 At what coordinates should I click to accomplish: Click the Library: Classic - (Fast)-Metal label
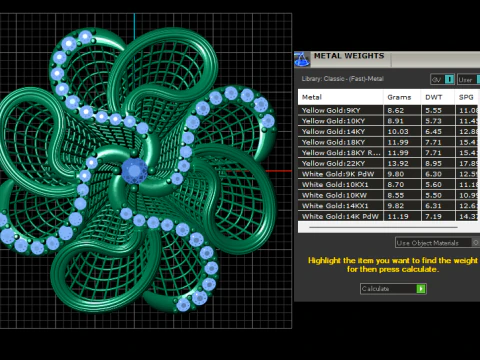tap(343, 79)
